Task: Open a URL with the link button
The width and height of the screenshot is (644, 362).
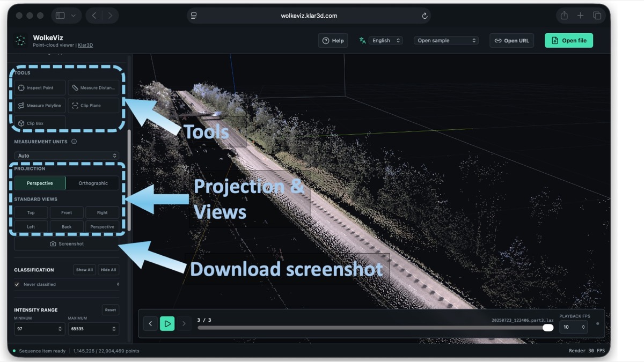Action: tap(511, 41)
